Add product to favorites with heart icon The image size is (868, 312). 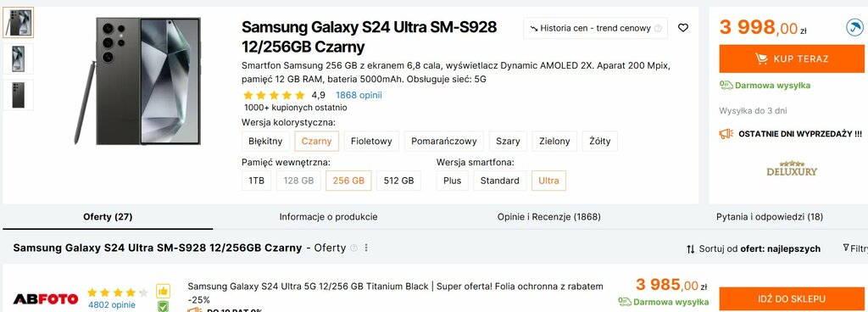point(683,28)
